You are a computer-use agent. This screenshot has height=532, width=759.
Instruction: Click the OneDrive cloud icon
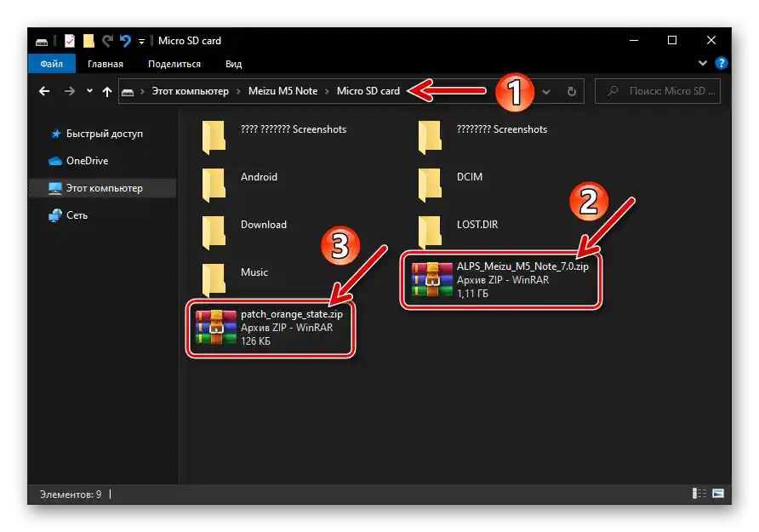(x=55, y=161)
